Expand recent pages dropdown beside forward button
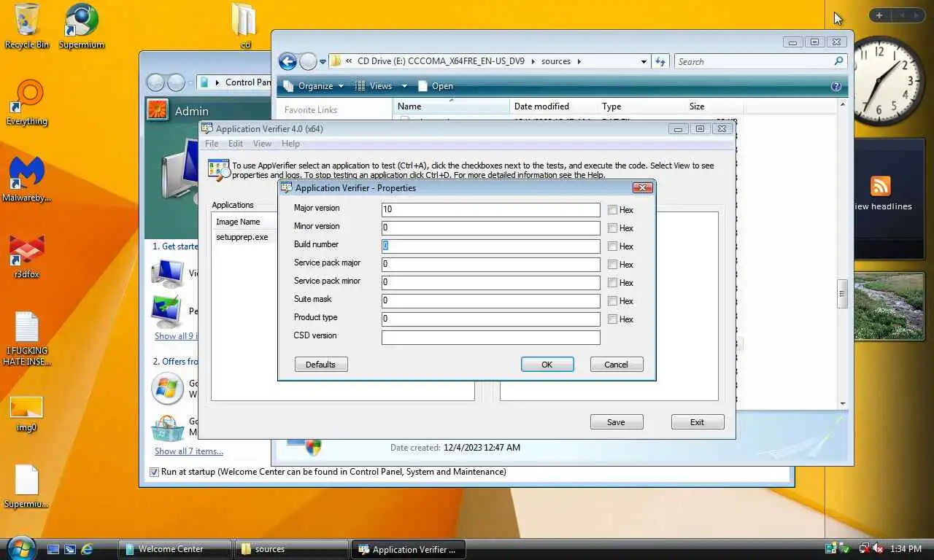The image size is (934, 560). (x=323, y=62)
